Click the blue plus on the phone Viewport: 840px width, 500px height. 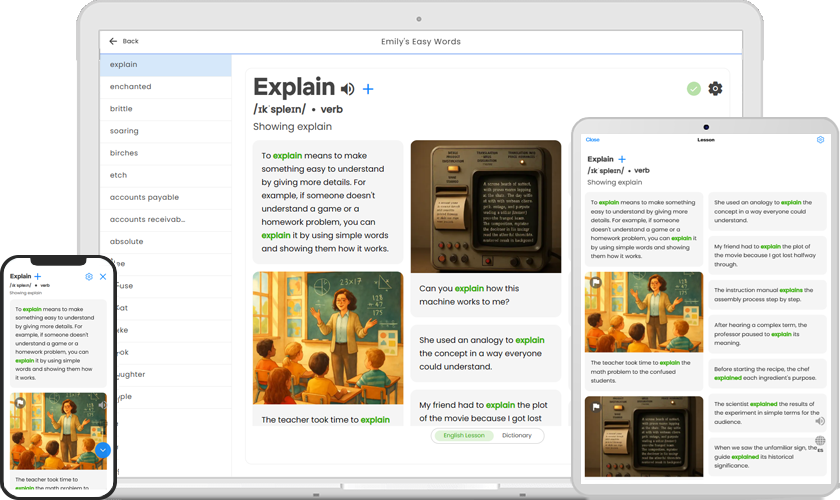tap(38, 277)
